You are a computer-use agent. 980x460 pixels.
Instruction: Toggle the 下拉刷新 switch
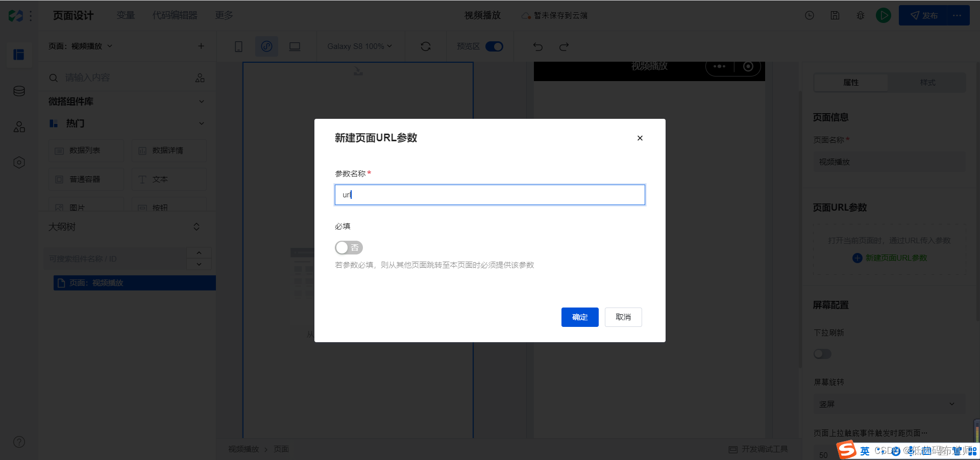pyautogui.click(x=822, y=354)
